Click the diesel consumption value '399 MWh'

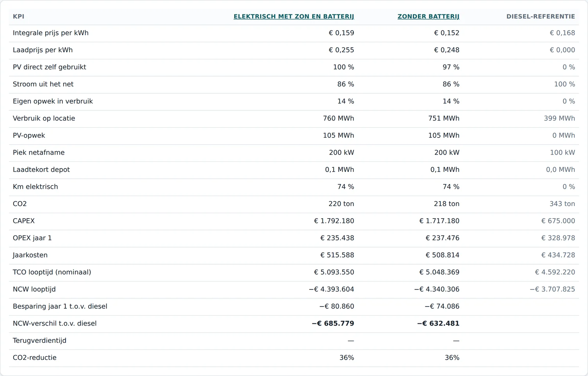[559, 118]
